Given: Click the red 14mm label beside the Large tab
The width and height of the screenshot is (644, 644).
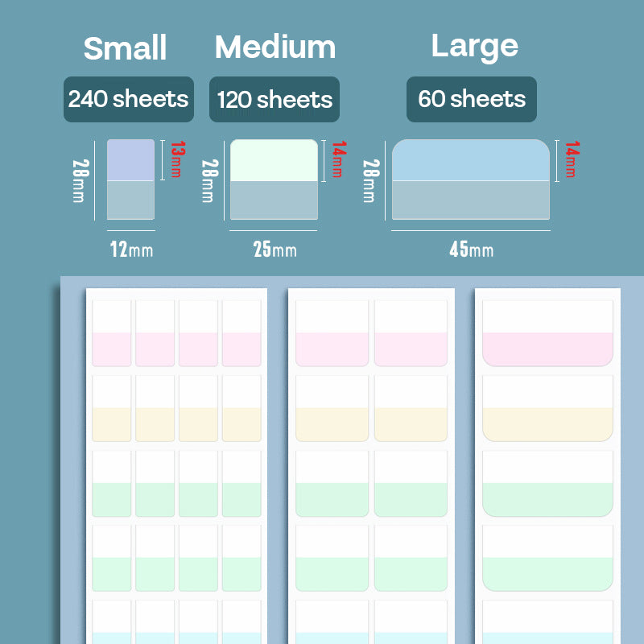Looking at the screenshot, I should point(571,160).
